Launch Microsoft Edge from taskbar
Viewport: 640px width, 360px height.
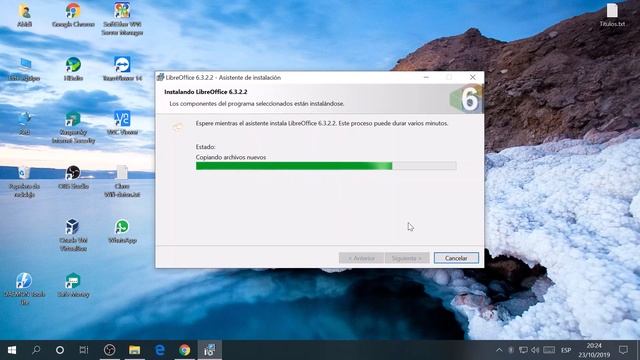[160, 350]
